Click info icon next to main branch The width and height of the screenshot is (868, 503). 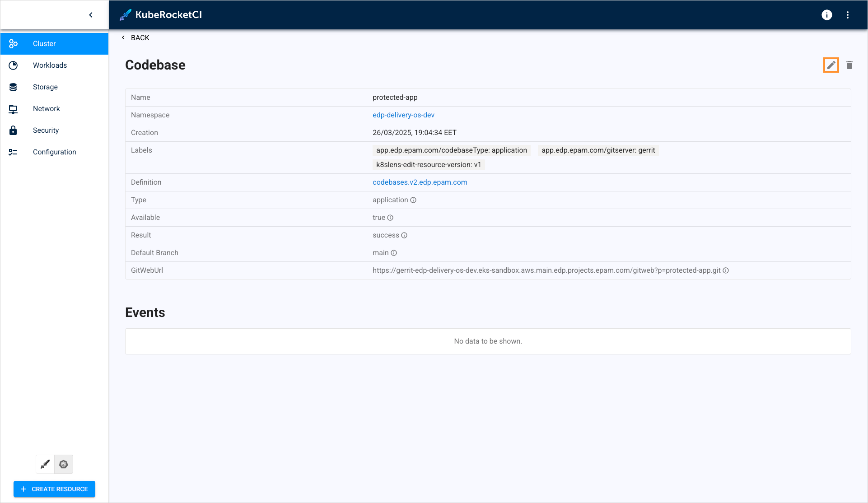pyautogui.click(x=394, y=253)
